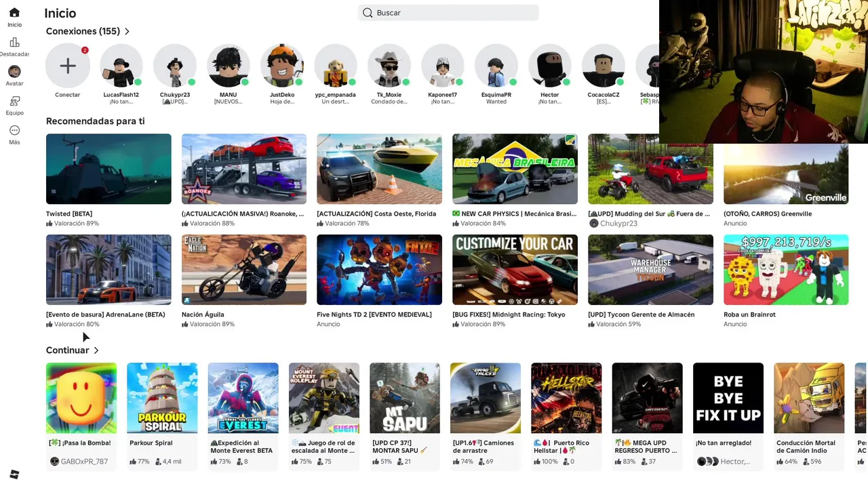Viewport: 868px width, 488px height.
Task: Open the Equipo party icon
Action: click(14, 101)
